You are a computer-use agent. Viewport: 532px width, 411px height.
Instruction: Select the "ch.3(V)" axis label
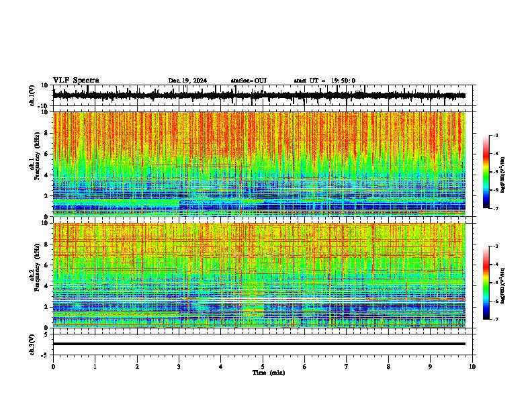[x=32, y=345]
